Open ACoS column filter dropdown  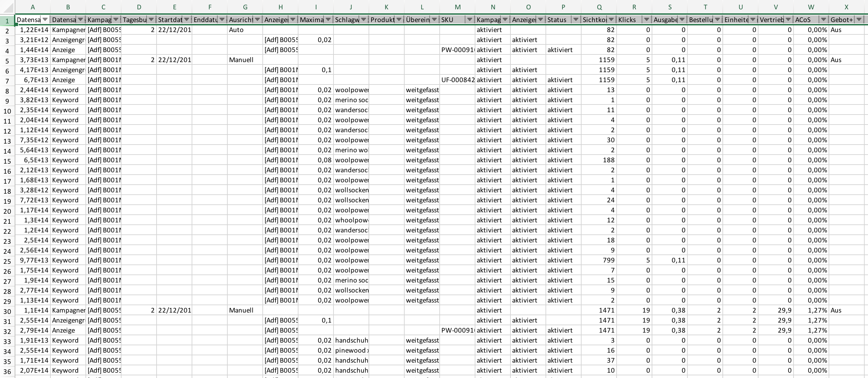(823, 20)
